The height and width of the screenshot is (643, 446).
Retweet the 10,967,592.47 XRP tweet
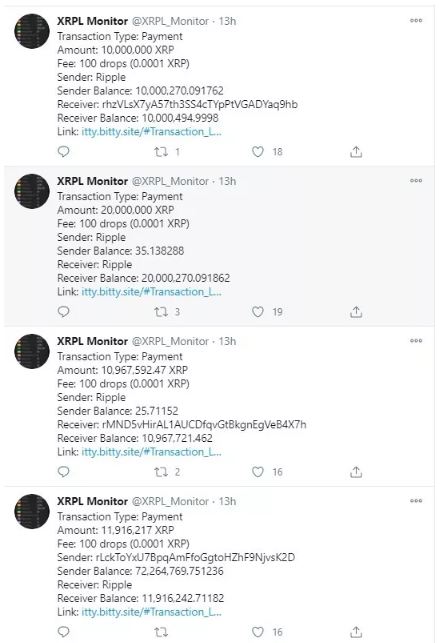pyautogui.click(x=161, y=472)
